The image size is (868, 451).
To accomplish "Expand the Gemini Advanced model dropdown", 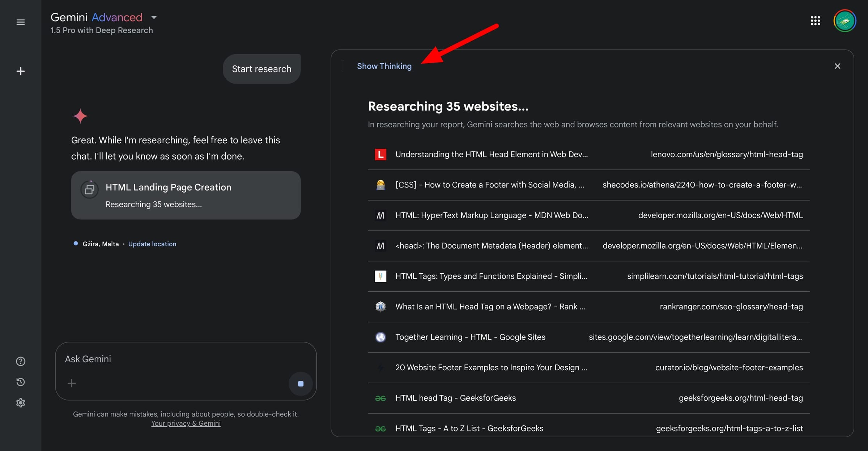I will tap(154, 17).
